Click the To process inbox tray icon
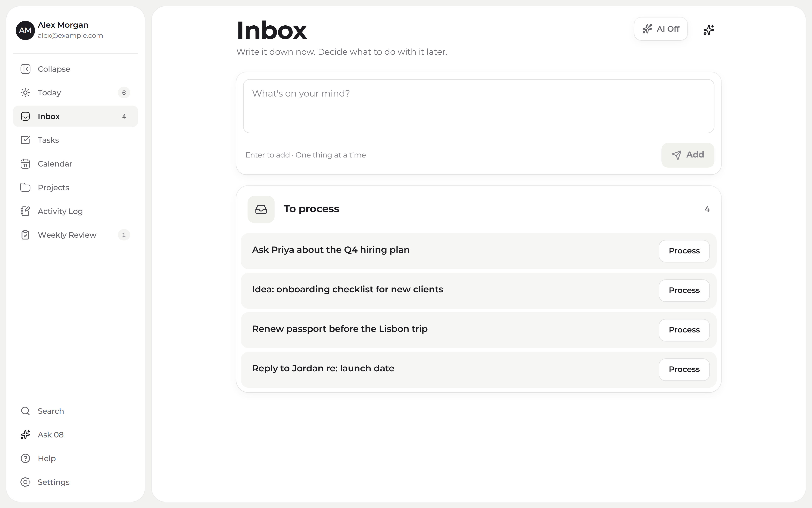The width and height of the screenshot is (812, 508). pos(261,209)
